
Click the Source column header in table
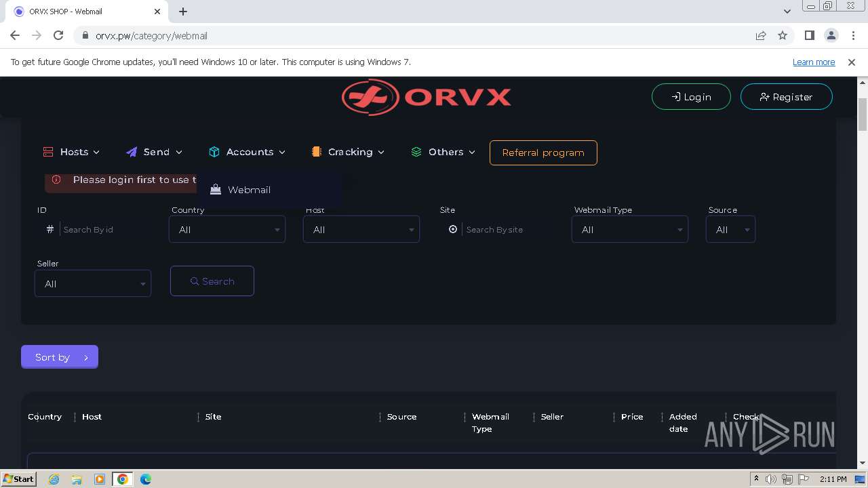pyautogui.click(x=401, y=417)
